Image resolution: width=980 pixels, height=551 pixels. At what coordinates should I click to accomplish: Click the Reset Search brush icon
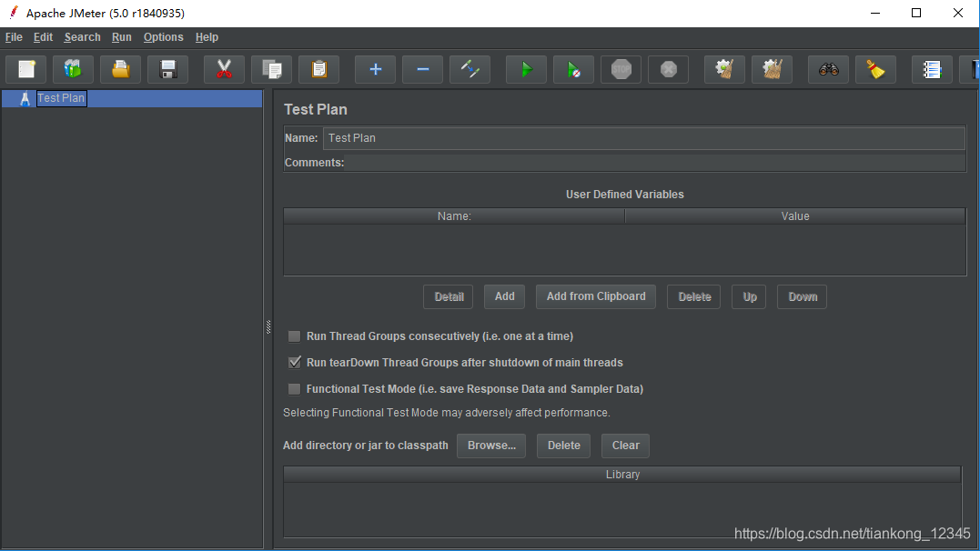(875, 69)
